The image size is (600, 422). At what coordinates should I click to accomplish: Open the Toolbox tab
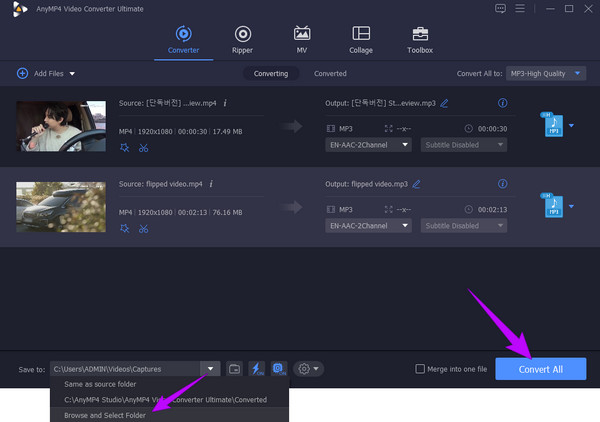click(420, 40)
